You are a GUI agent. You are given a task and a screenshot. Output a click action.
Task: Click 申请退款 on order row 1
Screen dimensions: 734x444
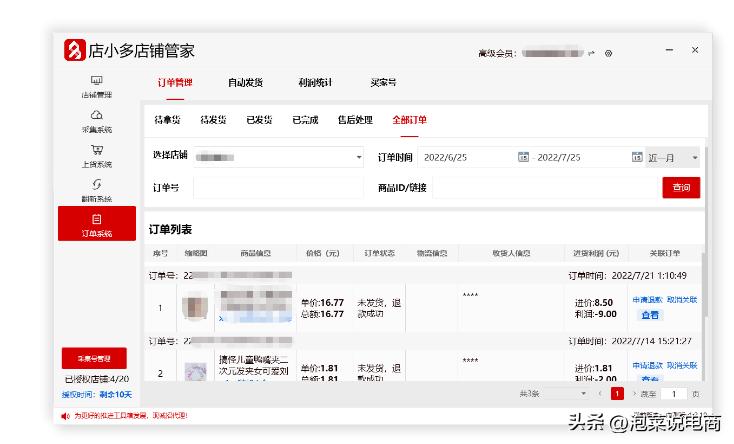647,300
